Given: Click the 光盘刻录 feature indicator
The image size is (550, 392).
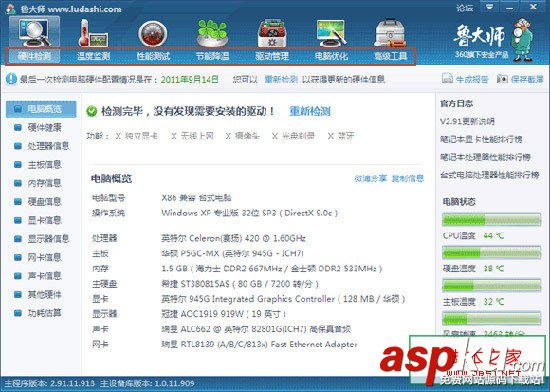Looking at the screenshot, I should (294, 136).
